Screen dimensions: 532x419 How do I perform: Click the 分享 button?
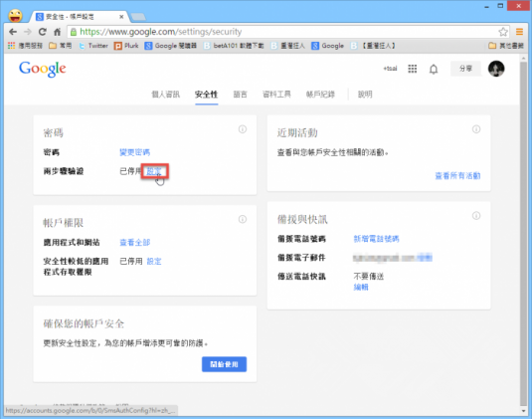click(x=465, y=69)
